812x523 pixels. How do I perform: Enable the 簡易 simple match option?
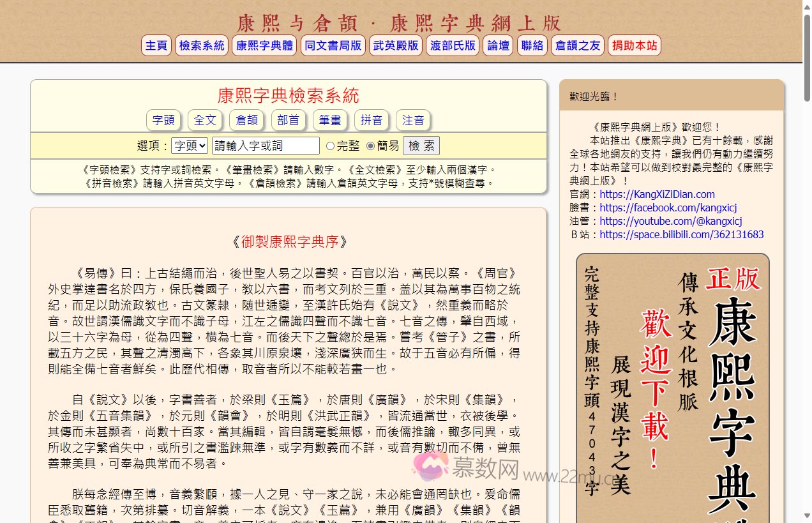(370, 146)
